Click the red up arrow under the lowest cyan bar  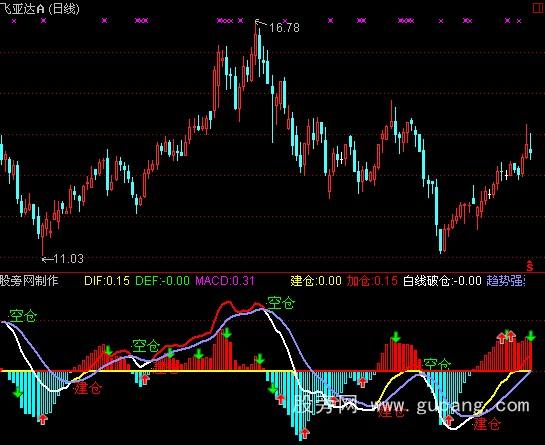coord(305,433)
